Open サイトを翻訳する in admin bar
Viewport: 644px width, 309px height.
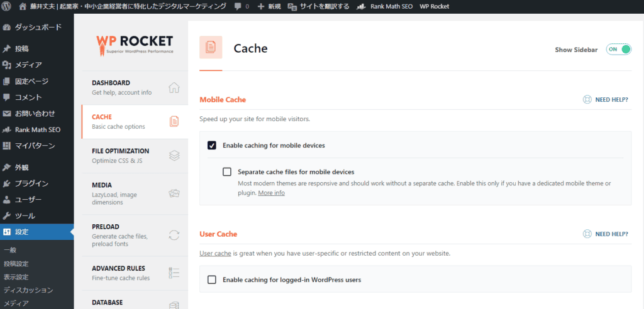319,6
